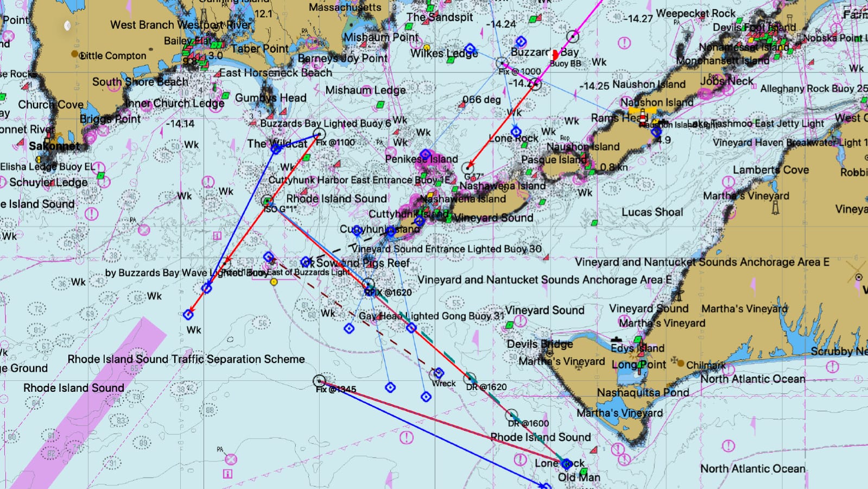Click the ISO G"1" buoy symbol
868x489 pixels.
coord(267,201)
